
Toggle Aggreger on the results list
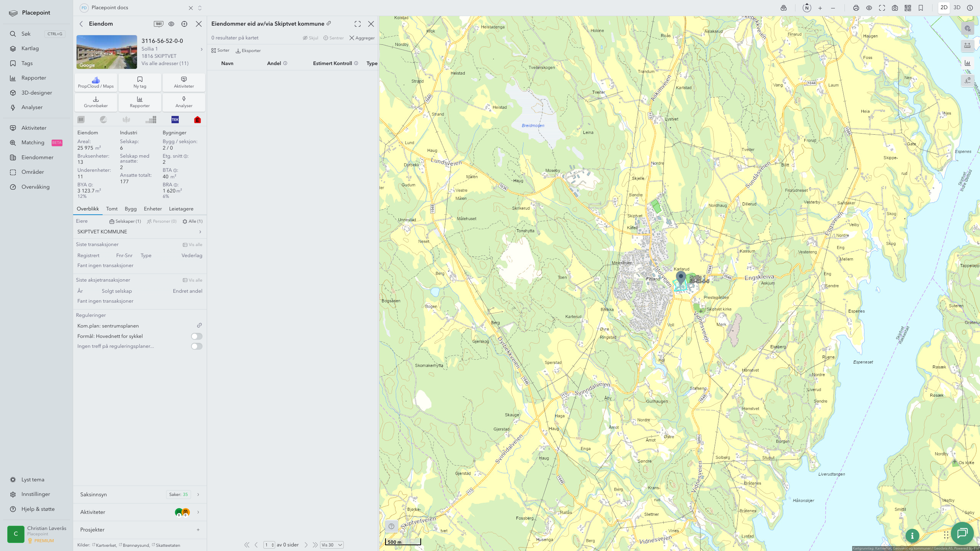(362, 38)
